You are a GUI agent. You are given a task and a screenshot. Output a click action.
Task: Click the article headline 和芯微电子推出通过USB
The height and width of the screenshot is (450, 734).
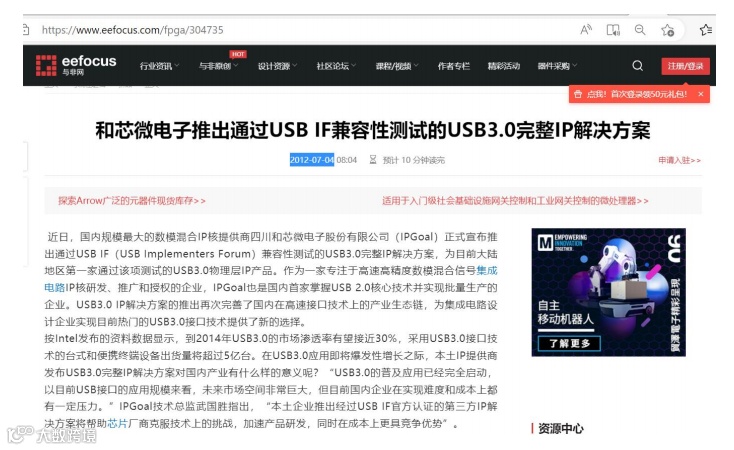373,130
